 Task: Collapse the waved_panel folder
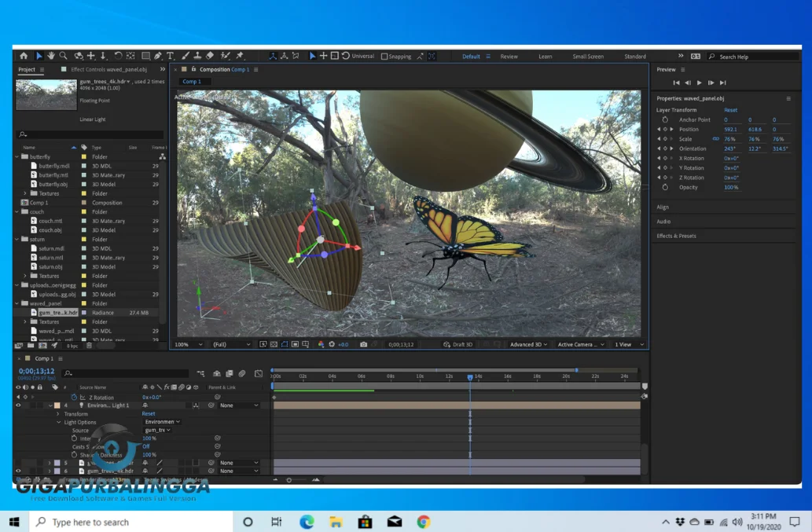click(17, 303)
